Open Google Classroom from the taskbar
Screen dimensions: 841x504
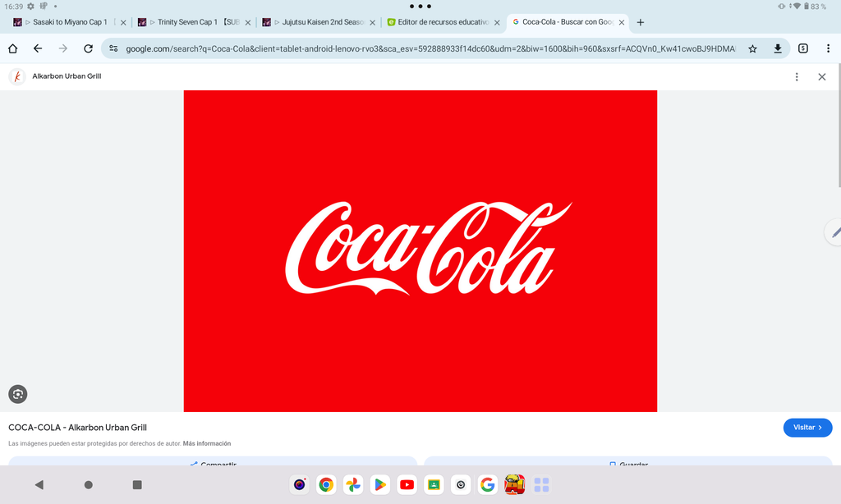(434, 484)
